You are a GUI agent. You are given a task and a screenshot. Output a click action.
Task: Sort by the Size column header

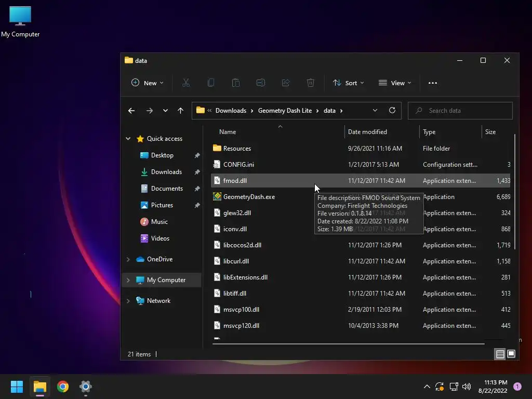pyautogui.click(x=490, y=131)
